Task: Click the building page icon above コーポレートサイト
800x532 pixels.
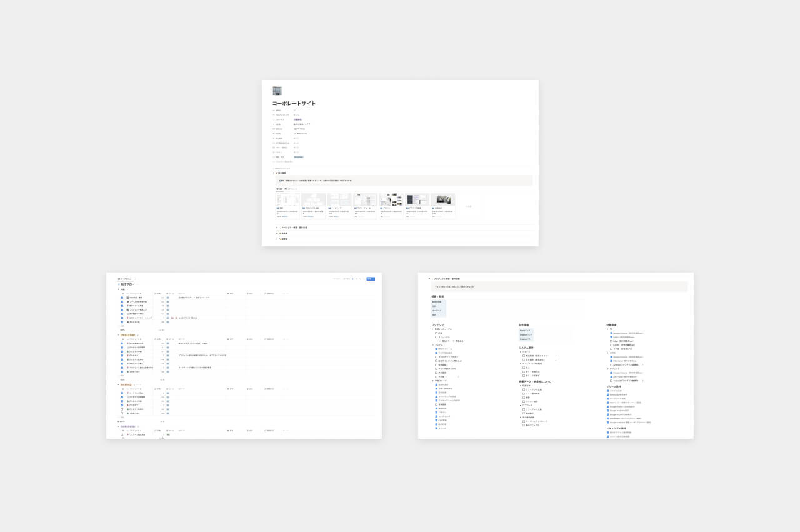Action: coord(277,91)
